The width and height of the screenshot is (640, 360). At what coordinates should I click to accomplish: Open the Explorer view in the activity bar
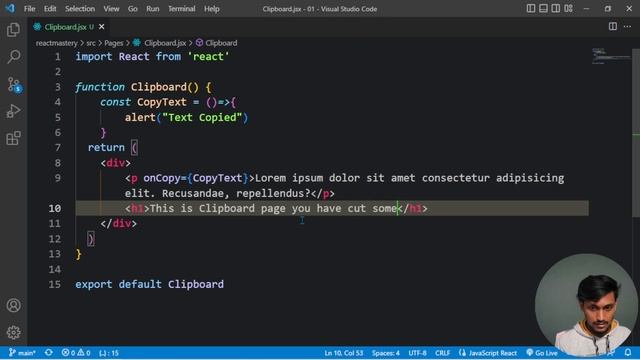[13, 30]
